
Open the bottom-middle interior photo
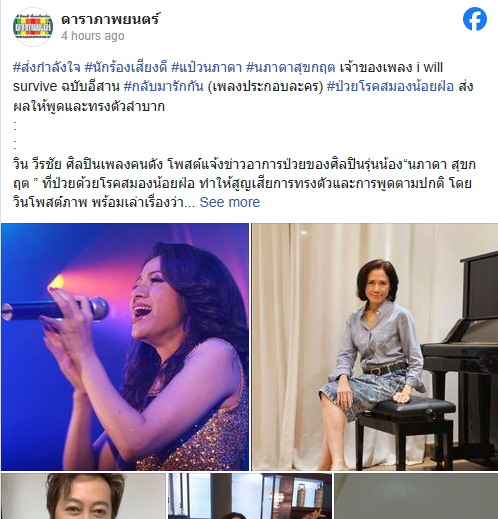tap(250, 496)
